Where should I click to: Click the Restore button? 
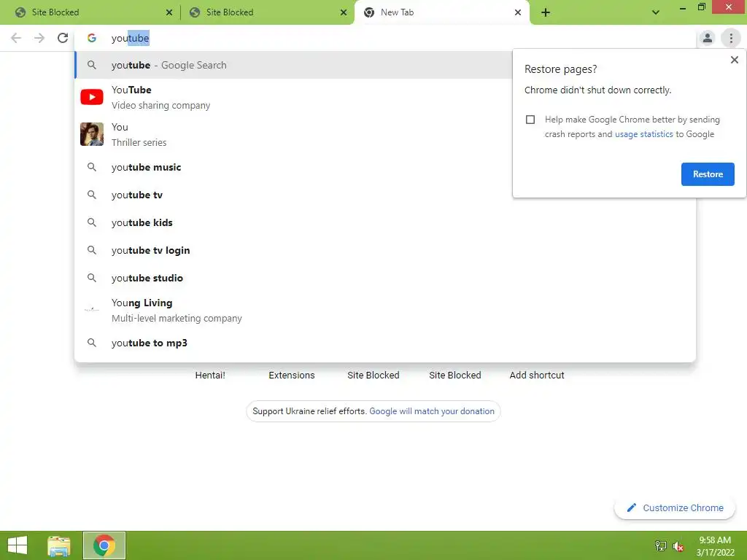[708, 174]
